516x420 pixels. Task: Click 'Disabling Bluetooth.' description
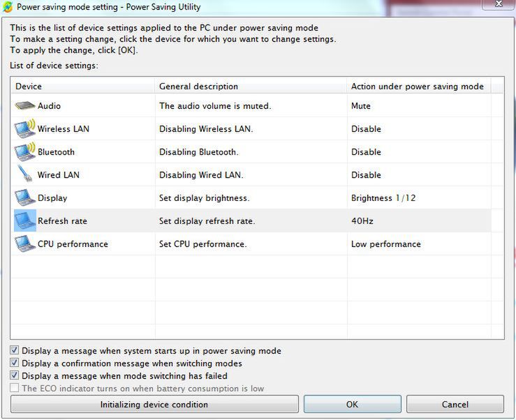pyautogui.click(x=199, y=152)
